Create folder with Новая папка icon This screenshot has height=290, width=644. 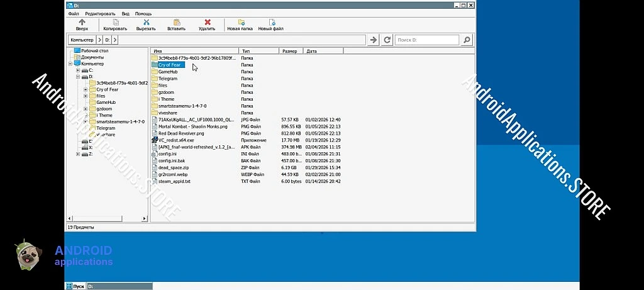(x=240, y=23)
